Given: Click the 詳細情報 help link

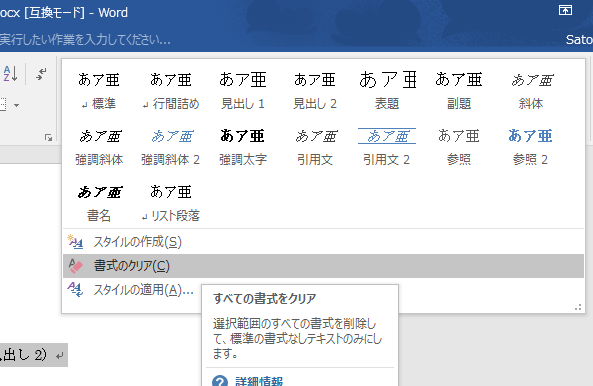Looking at the screenshot, I should [x=259, y=381].
